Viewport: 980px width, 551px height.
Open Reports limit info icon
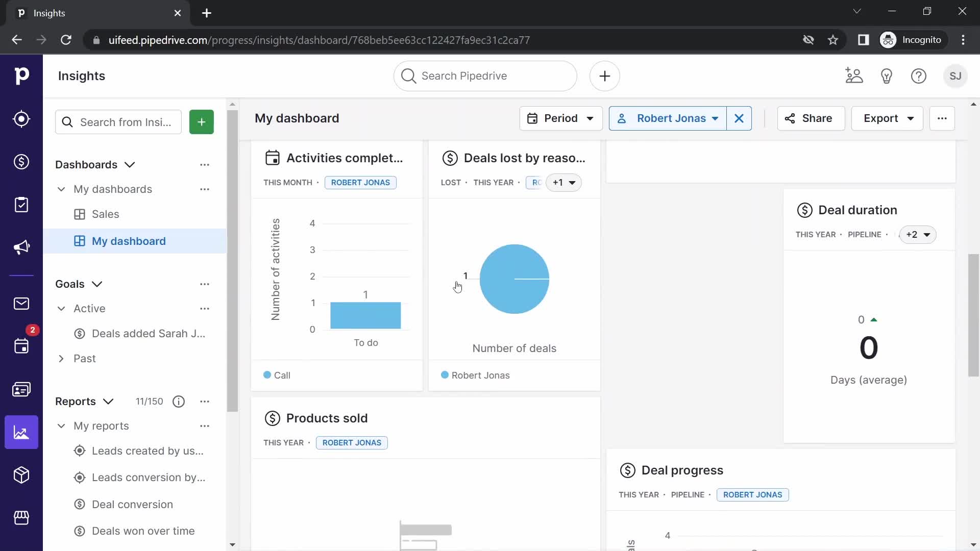tap(179, 402)
